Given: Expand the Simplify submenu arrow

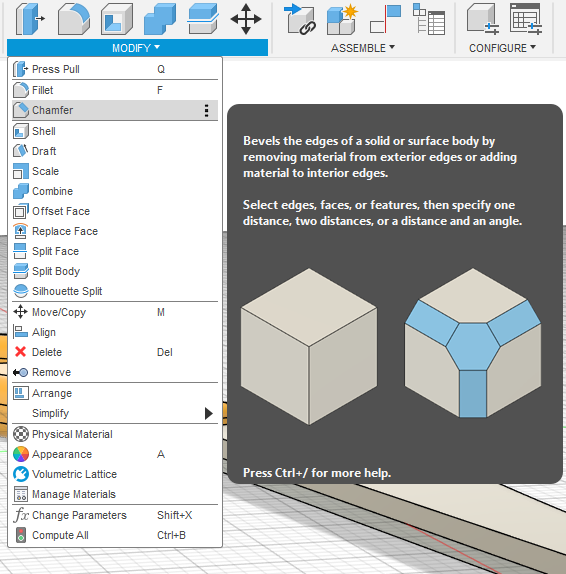Looking at the screenshot, I should pos(209,413).
